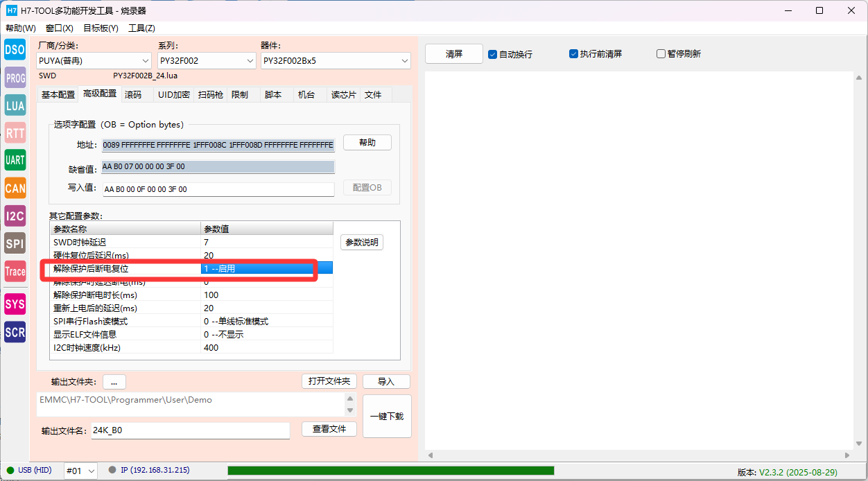Select the PROG programmer icon
Image resolution: width=868 pixels, height=481 pixels.
click(15, 78)
